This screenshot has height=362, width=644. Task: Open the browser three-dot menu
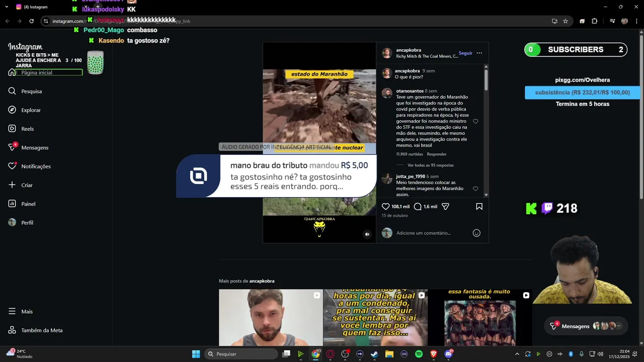click(x=635, y=21)
